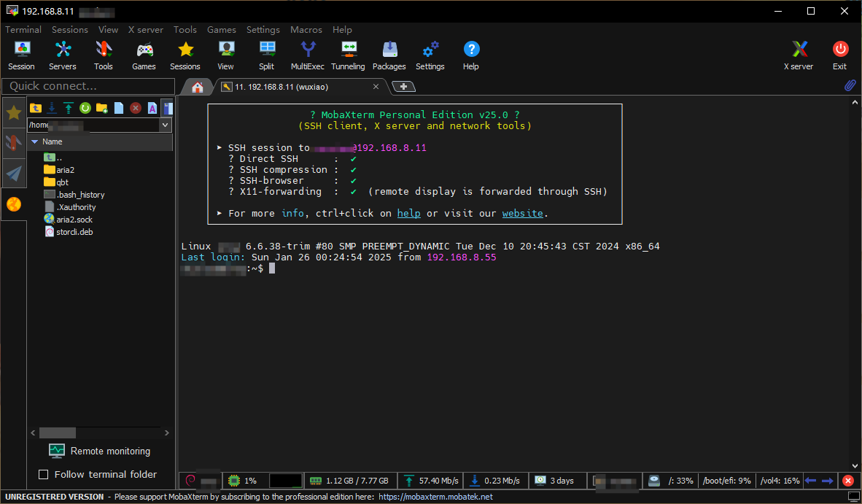Open the Tools toolbar button
This screenshot has width=862, height=504.
[x=104, y=55]
